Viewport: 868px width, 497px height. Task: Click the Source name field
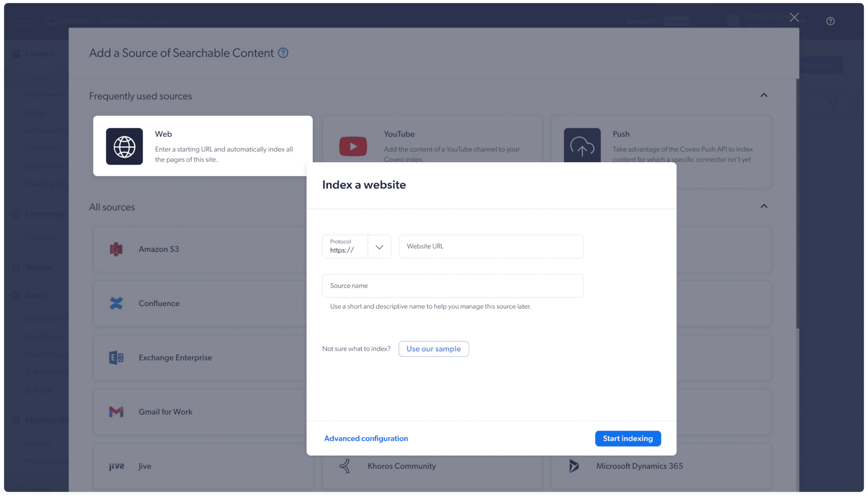(453, 286)
